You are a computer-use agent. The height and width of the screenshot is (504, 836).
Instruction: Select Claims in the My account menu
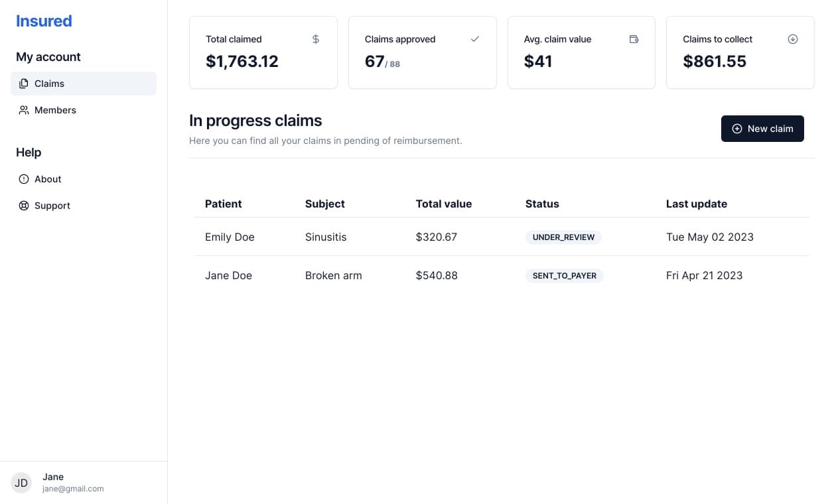coord(49,84)
